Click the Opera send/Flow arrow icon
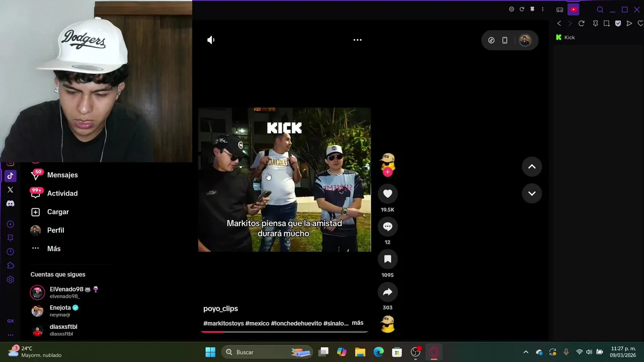Image resolution: width=644 pixels, height=362 pixels. 629,24
